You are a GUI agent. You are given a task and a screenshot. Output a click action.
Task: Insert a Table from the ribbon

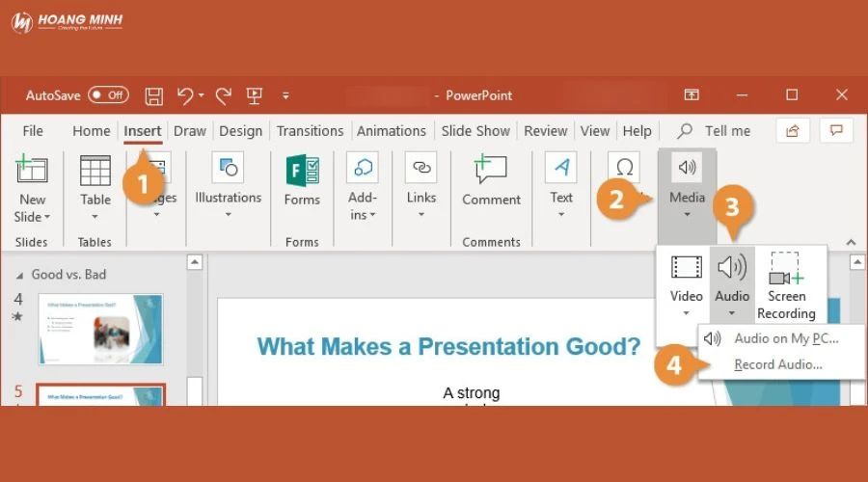click(x=95, y=181)
